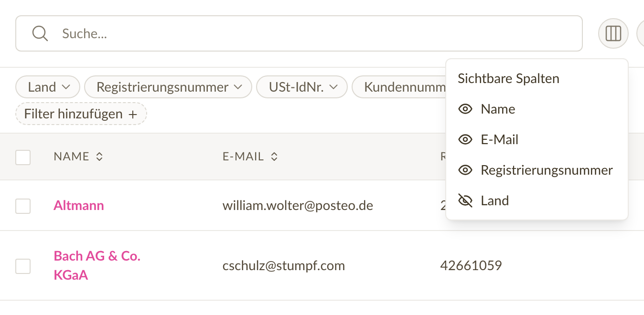
Task: Click the plus icon on Filter hinzufügen
Action: [x=133, y=115]
